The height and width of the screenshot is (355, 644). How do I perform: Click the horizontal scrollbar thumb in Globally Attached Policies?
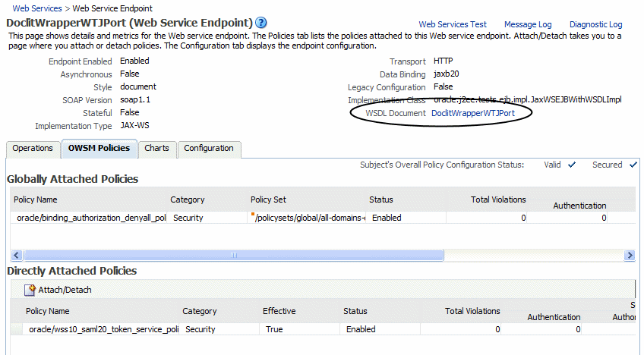click(234, 256)
